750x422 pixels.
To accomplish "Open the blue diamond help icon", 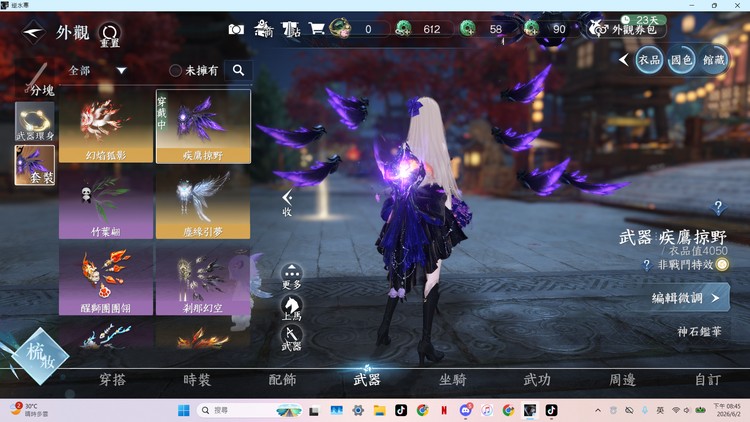I will (x=718, y=207).
